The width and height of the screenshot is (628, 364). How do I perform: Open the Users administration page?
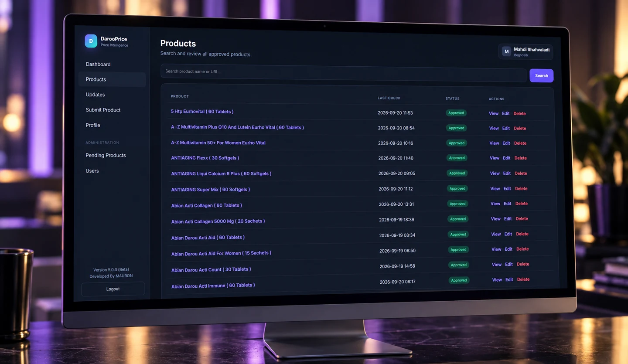click(92, 171)
